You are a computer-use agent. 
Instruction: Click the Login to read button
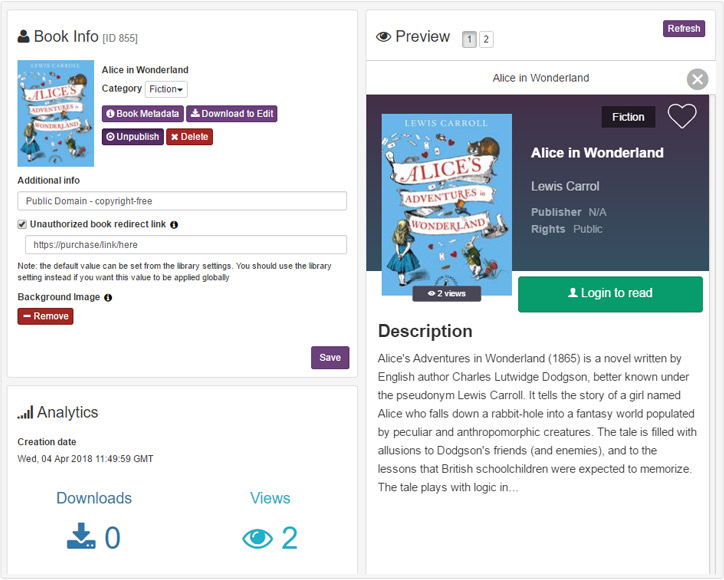(x=610, y=294)
